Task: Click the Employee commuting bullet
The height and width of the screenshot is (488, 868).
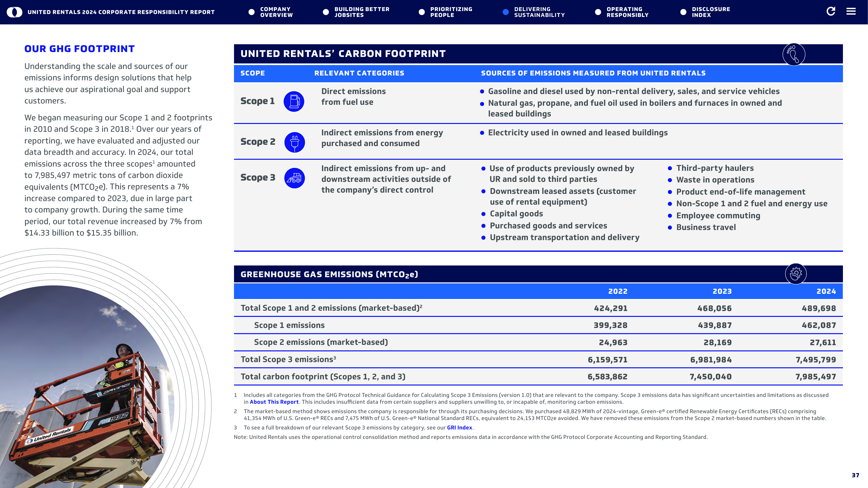Action: (x=718, y=216)
